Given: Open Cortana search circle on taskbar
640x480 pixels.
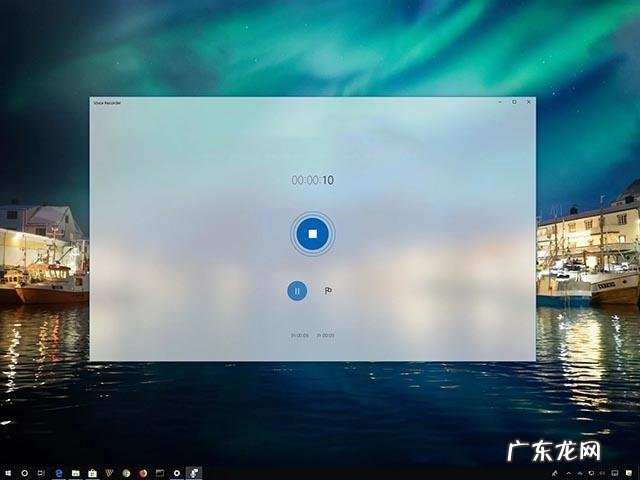Looking at the screenshot, I should (24, 473).
